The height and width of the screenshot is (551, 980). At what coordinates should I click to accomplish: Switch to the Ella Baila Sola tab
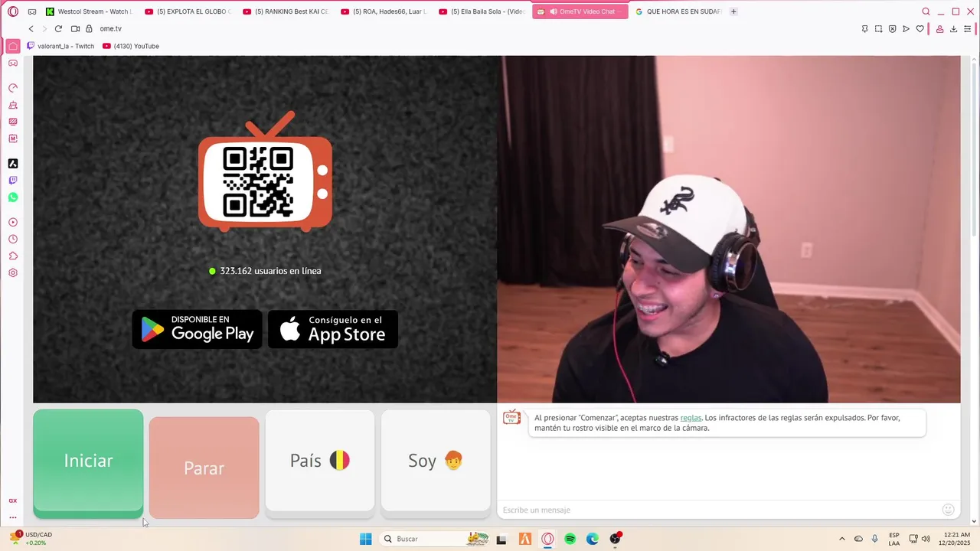[482, 11]
